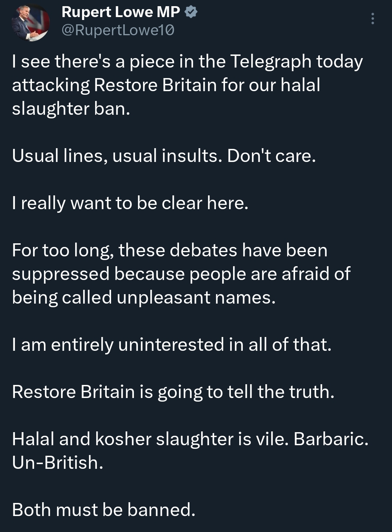Click the final line "Both must be banned."
The height and width of the screenshot is (532, 392).
(103, 509)
